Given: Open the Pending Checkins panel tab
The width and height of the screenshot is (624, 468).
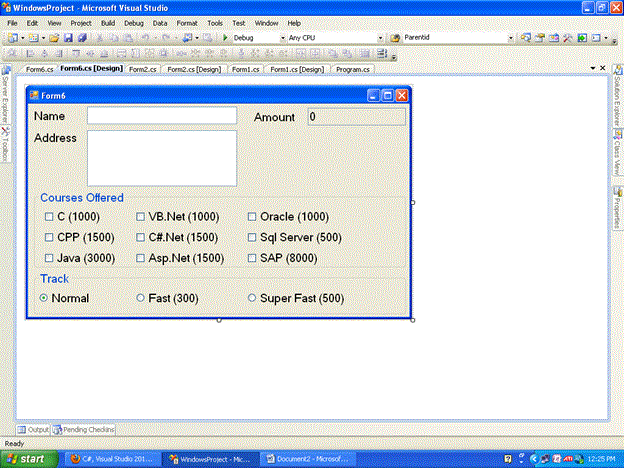Looking at the screenshot, I should coord(84,430).
